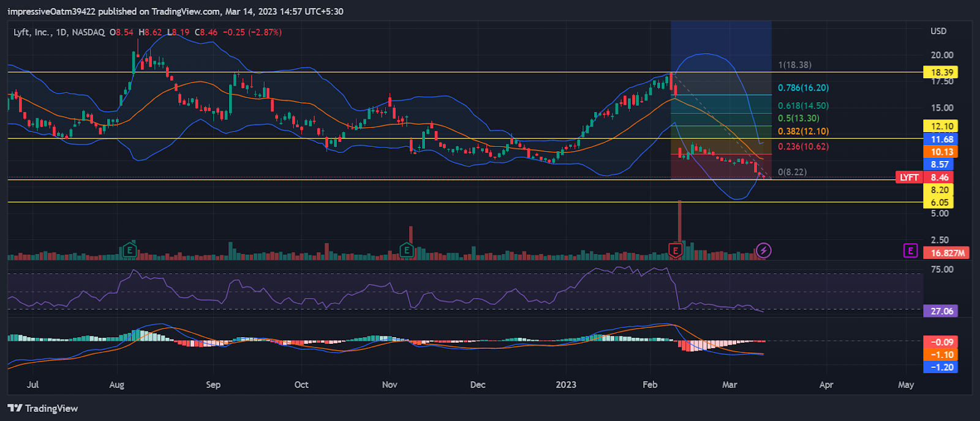
Task: Click the blue Fibonacci shaded zone above 18.38
Action: (x=721, y=46)
